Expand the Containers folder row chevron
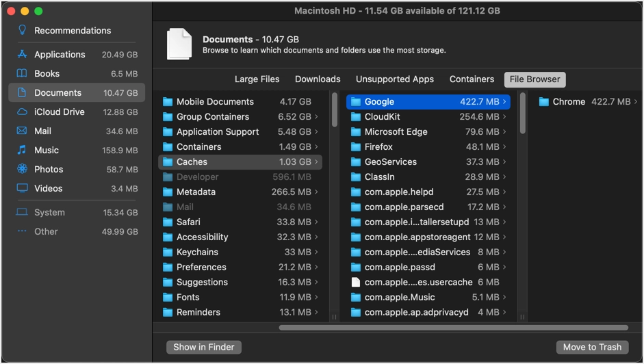644x364 pixels. [x=316, y=146]
